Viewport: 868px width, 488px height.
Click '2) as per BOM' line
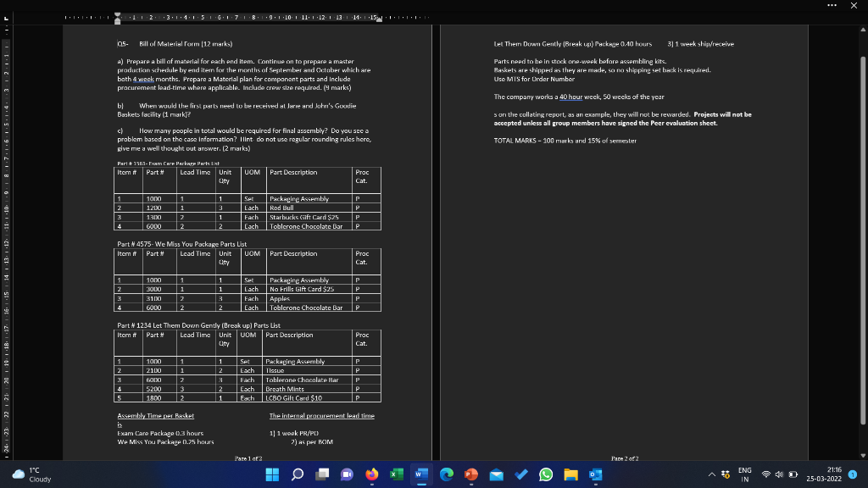pos(312,442)
